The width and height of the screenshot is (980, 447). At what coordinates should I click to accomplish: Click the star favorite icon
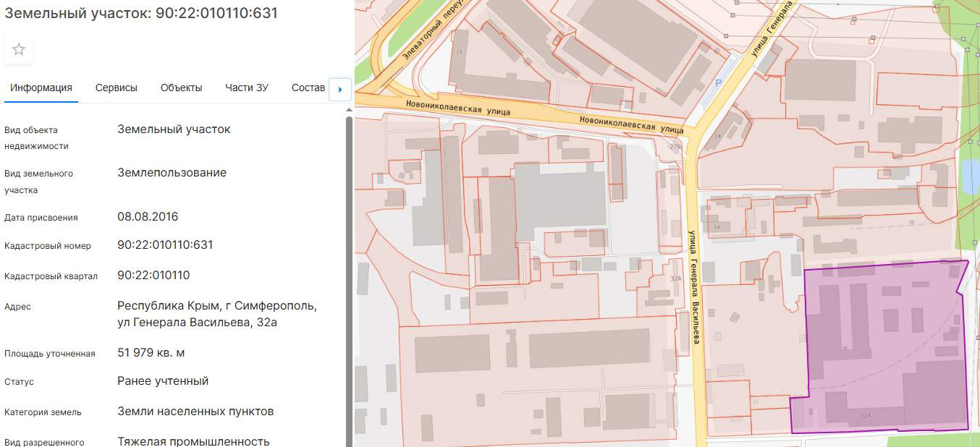pos(19,49)
